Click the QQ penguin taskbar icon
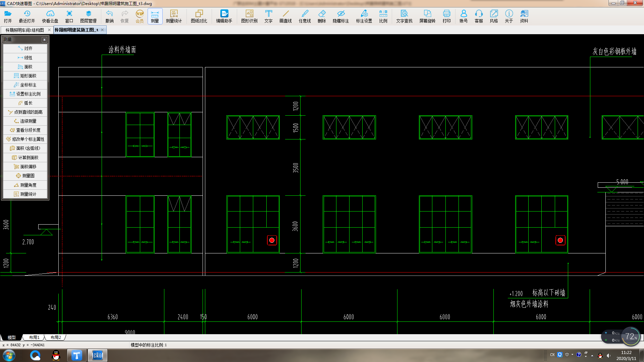Screen dimensions: 644x362 point(56,355)
